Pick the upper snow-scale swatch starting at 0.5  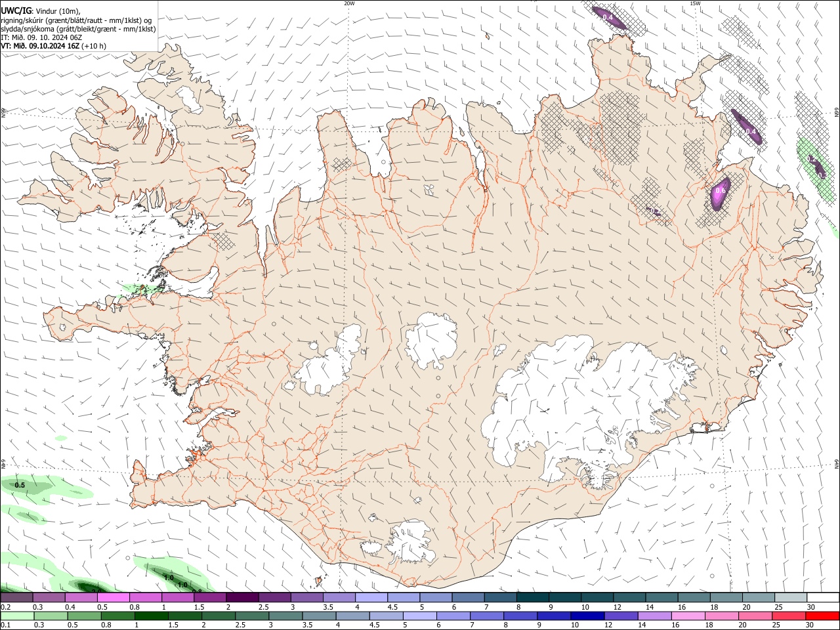(113, 598)
